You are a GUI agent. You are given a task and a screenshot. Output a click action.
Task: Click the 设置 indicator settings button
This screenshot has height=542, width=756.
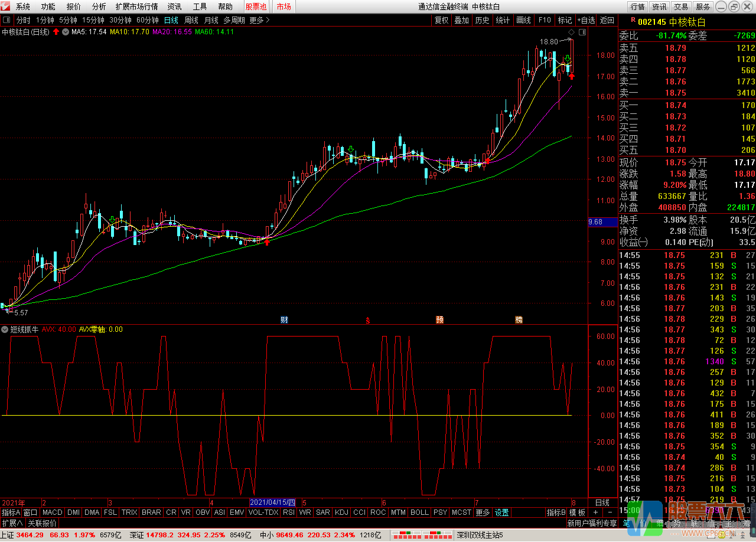point(502,512)
